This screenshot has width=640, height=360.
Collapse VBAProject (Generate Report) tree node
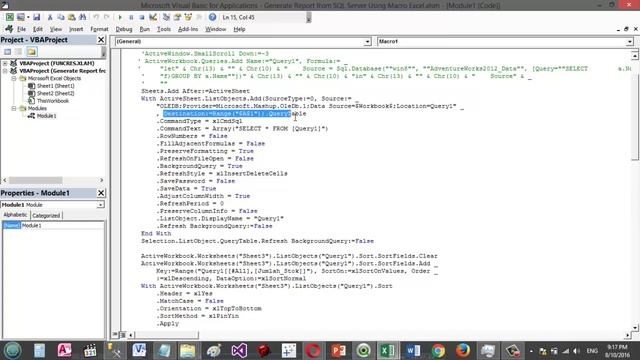[5, 71]
